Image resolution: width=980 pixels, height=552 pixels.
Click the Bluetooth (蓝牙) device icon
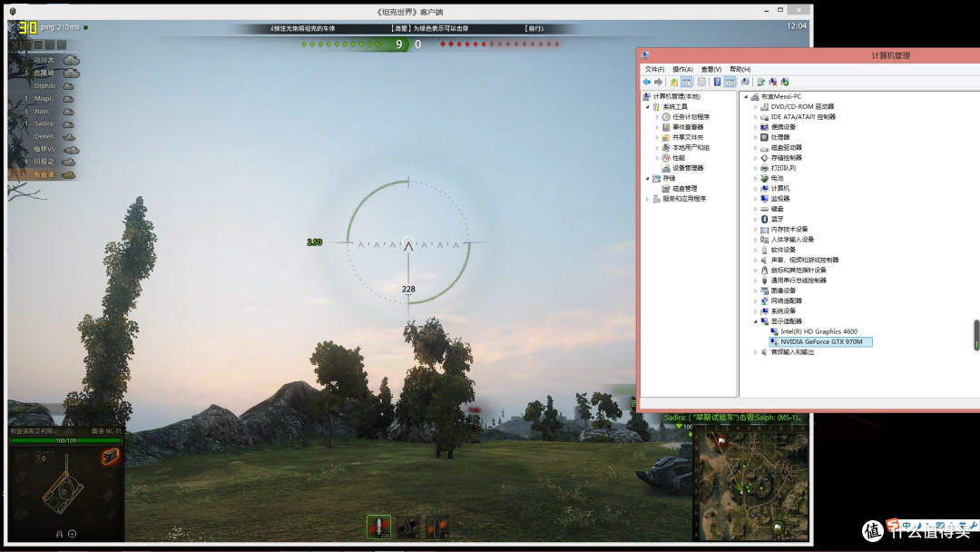(x=764, y=219)
